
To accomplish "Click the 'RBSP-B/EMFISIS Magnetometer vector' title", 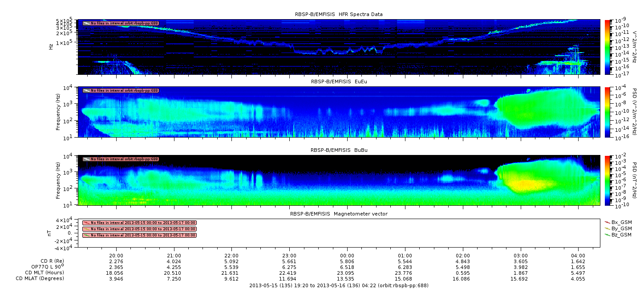I will tap(339, 214).
